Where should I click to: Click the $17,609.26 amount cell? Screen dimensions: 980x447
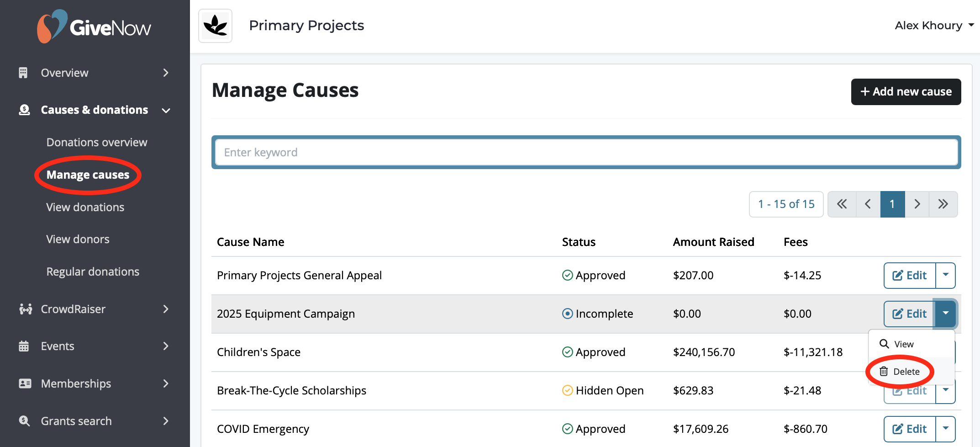click(701, 429)
